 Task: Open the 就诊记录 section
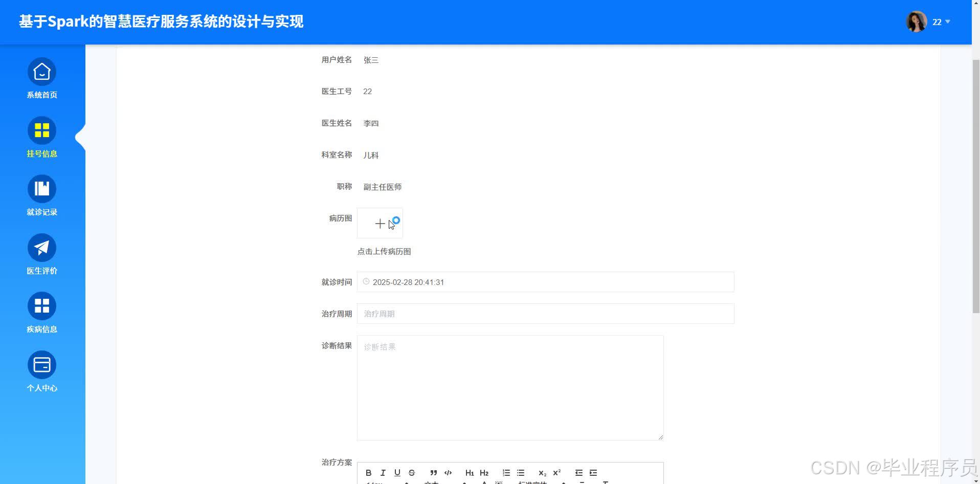pyautogui.click(x=41, y=195)
